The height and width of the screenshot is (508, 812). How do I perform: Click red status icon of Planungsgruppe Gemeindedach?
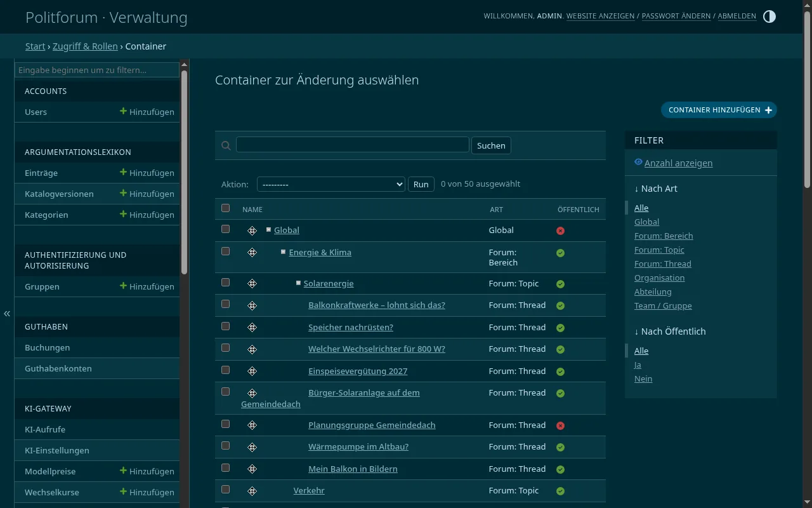560,425
